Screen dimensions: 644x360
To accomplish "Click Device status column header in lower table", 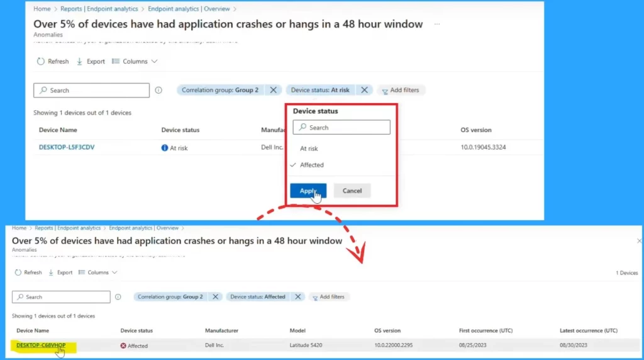I will point(136,330).
